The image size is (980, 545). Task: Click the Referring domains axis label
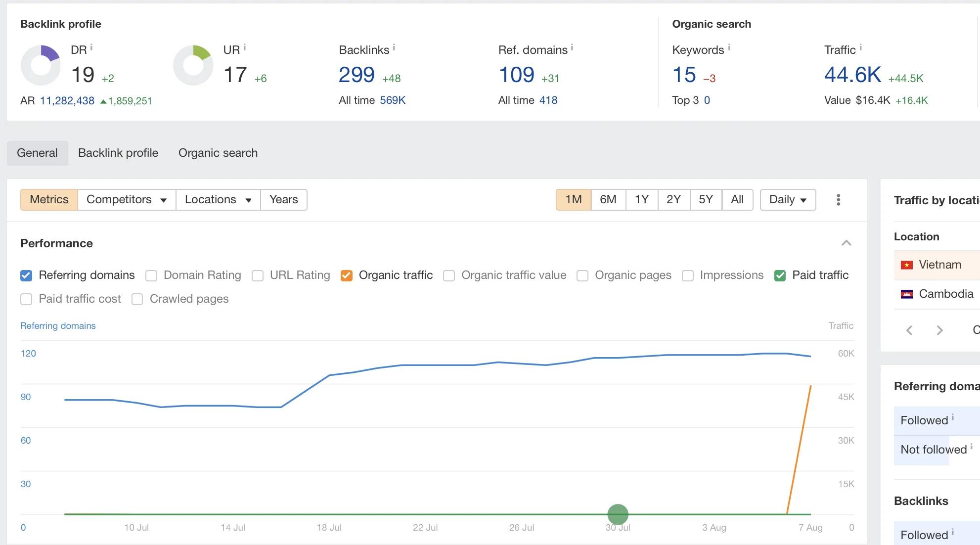[x=58, y=326]
